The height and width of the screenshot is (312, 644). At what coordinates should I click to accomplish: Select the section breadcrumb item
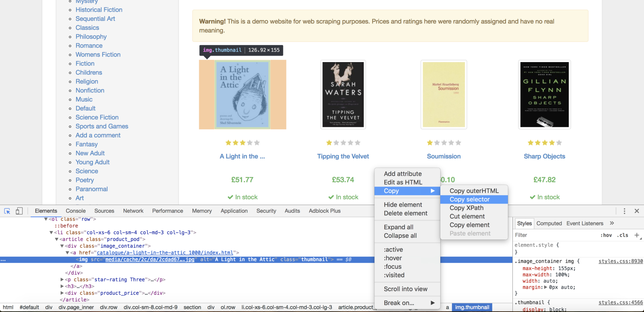192,307
